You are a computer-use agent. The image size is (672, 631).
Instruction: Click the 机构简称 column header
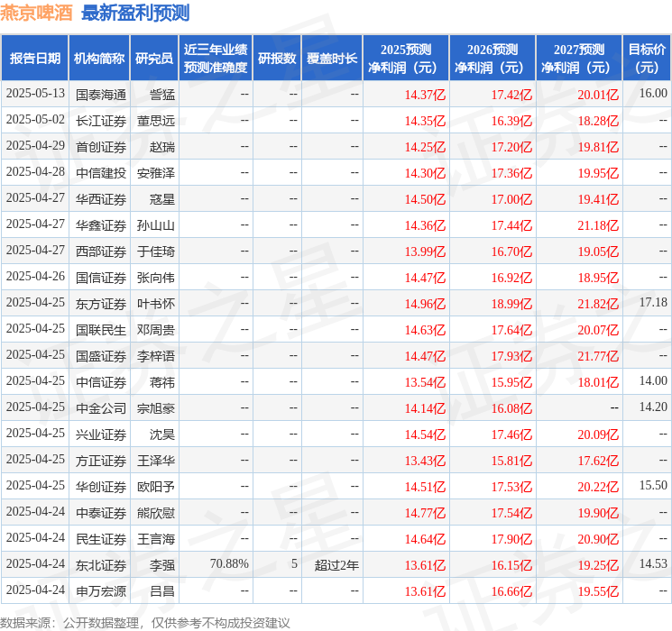pos(99,58)
